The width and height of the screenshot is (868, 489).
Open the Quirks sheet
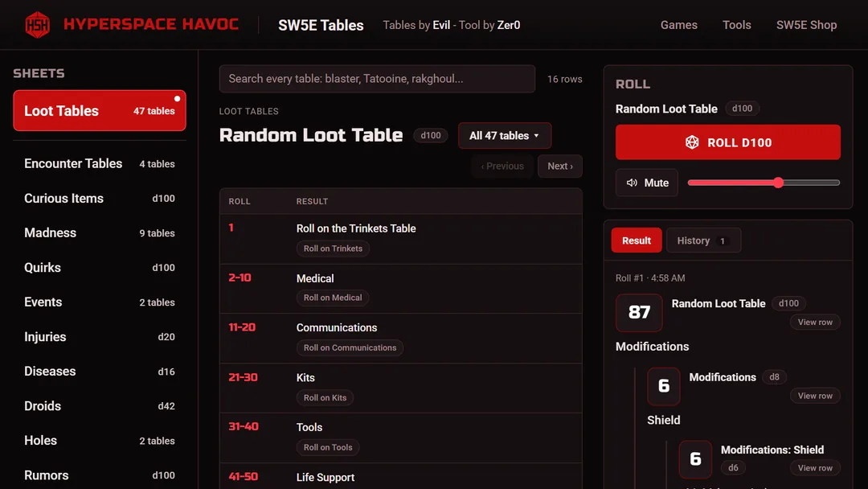click(x=100, y=268)
